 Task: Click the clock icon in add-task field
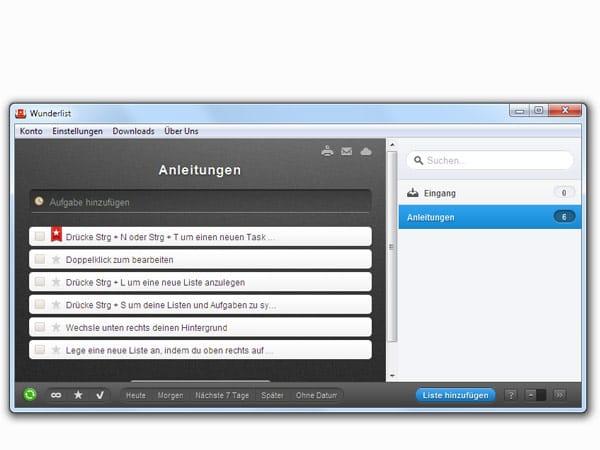[x=39, y=201]
